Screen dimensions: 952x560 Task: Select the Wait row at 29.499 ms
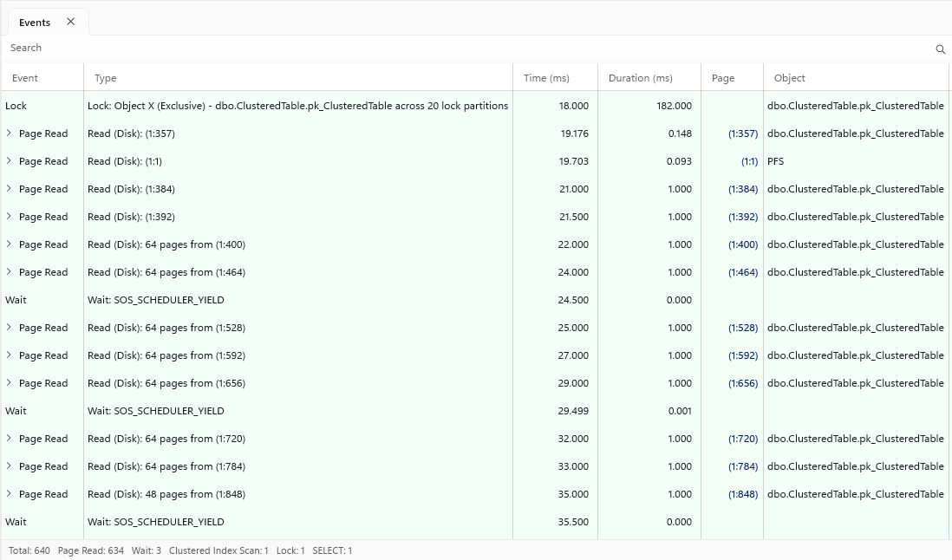476,411
